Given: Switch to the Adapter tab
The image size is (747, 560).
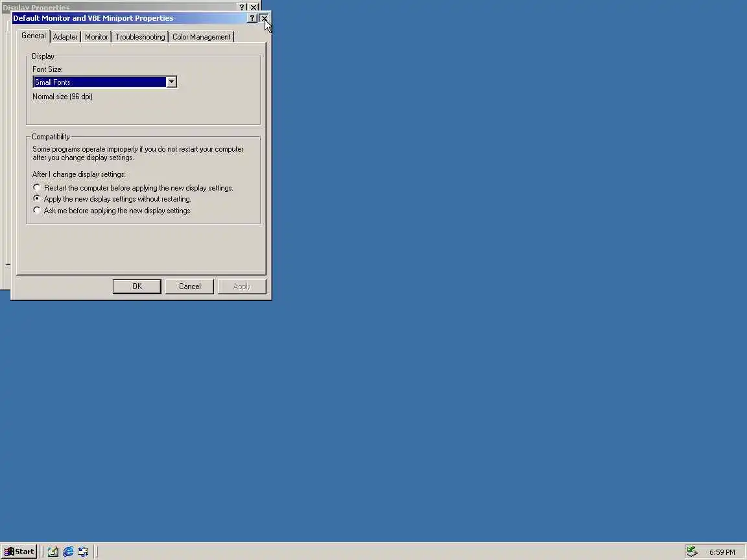Looking at the screenshot, I should [x=65, y=37].
